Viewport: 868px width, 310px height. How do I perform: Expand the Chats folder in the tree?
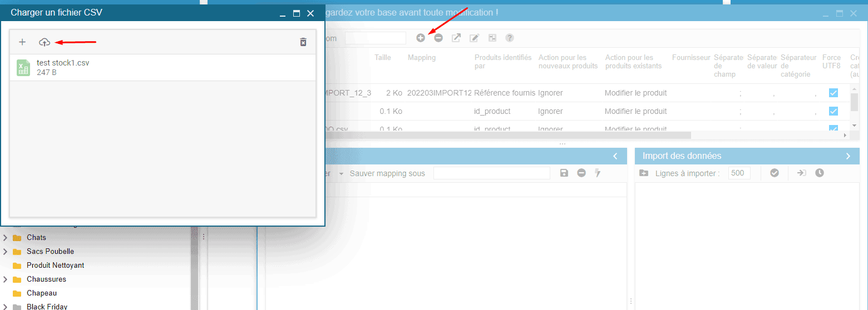tap(6, 238)
